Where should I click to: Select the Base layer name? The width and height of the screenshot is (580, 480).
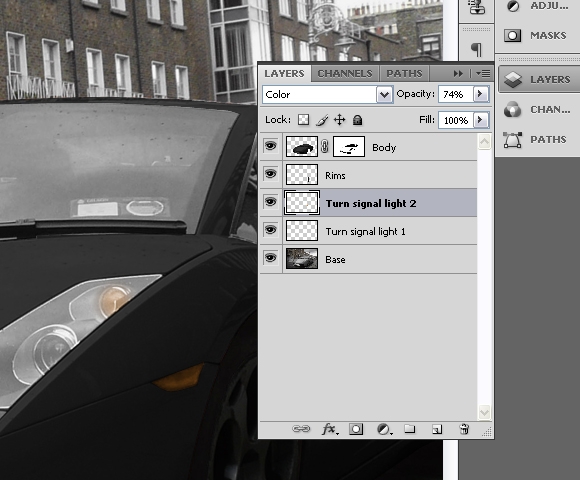(x=335, y=260)
